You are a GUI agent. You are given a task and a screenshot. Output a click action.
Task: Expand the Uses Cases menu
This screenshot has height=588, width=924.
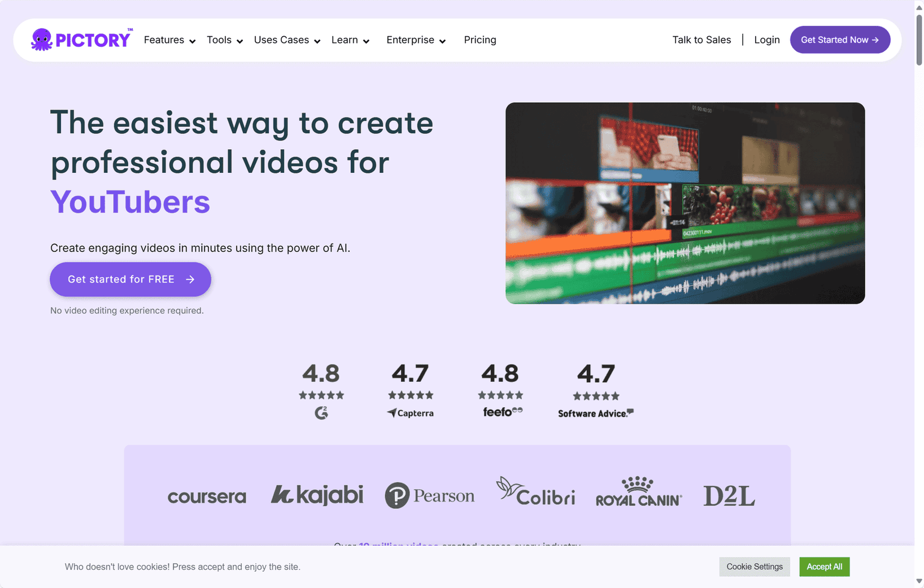[287, 40]
